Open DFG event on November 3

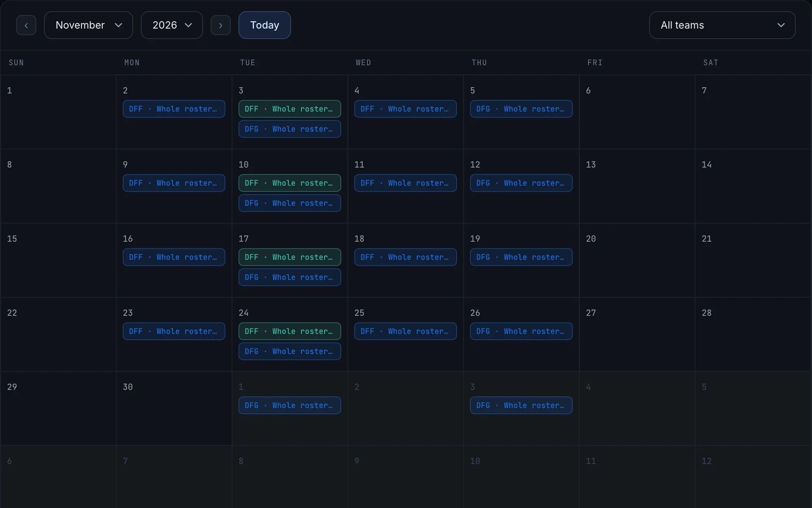coord(290,129)
